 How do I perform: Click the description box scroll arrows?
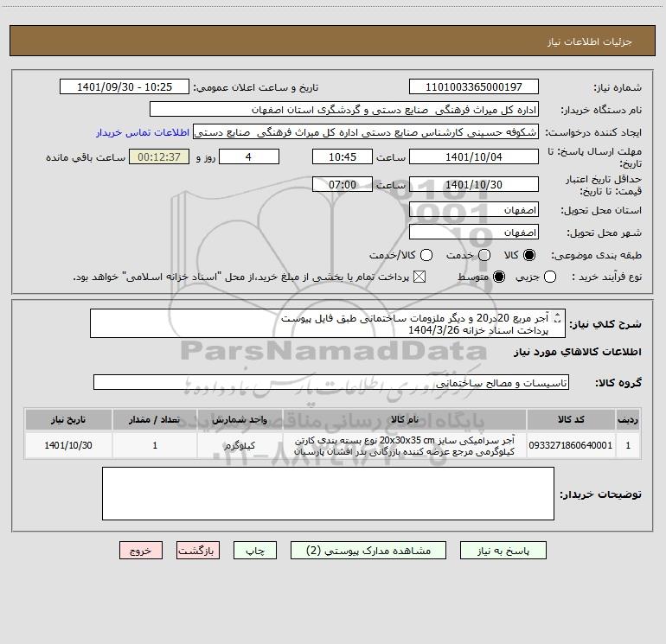558,317
